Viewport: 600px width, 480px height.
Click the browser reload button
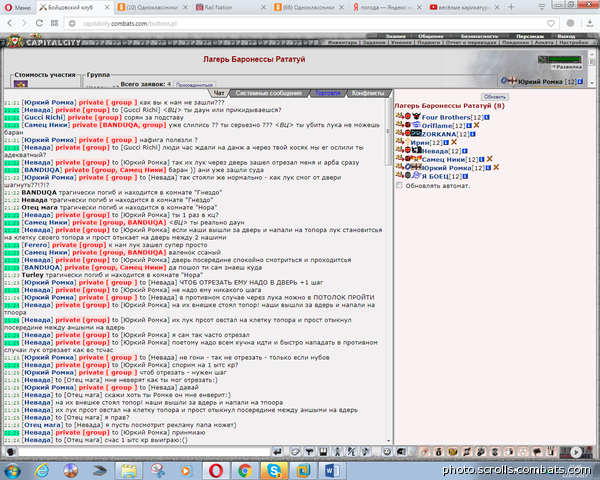click(39, 23)
